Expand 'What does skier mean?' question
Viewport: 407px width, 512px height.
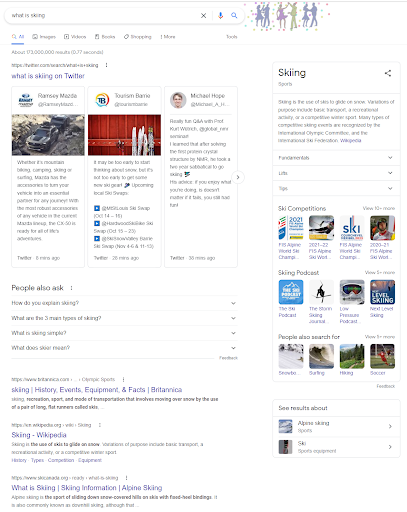(x=124, y=348)
